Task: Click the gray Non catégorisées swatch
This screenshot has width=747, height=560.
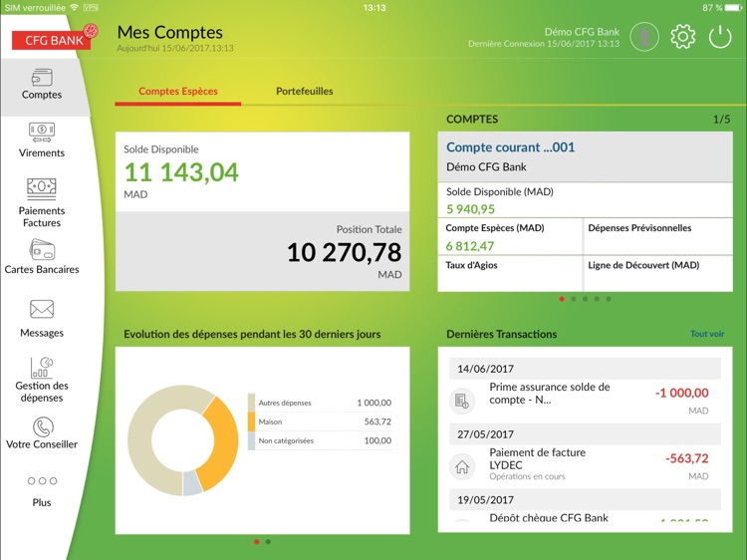Action: tap(252, 440)
